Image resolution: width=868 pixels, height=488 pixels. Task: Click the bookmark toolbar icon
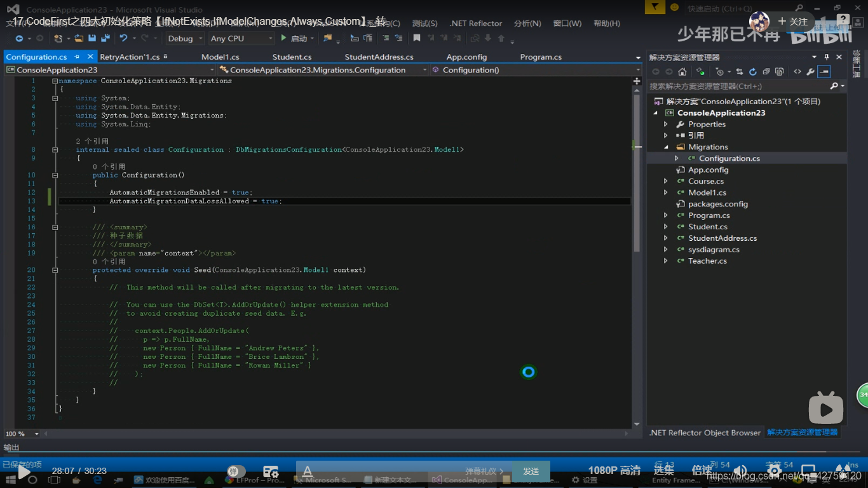(417, 38)
